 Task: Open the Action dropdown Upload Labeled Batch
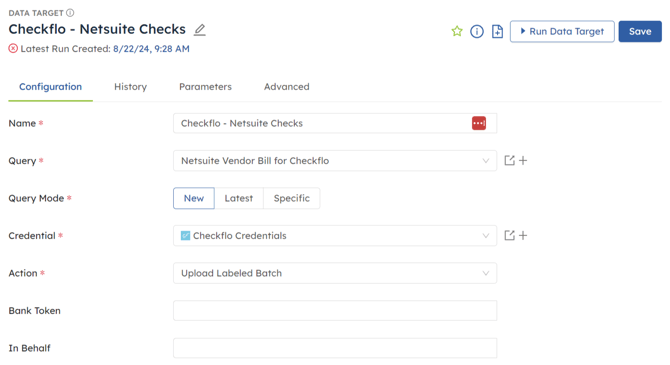coord(335,273)
